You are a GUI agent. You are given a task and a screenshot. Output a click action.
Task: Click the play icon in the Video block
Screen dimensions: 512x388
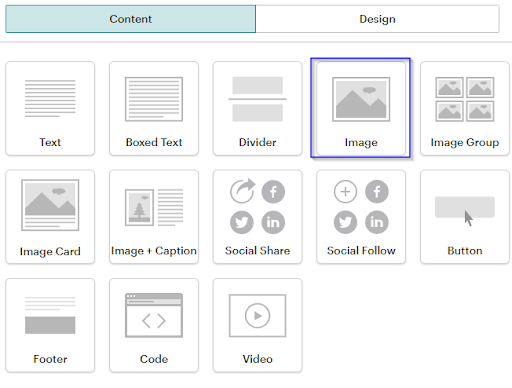[x=257, y=316]
